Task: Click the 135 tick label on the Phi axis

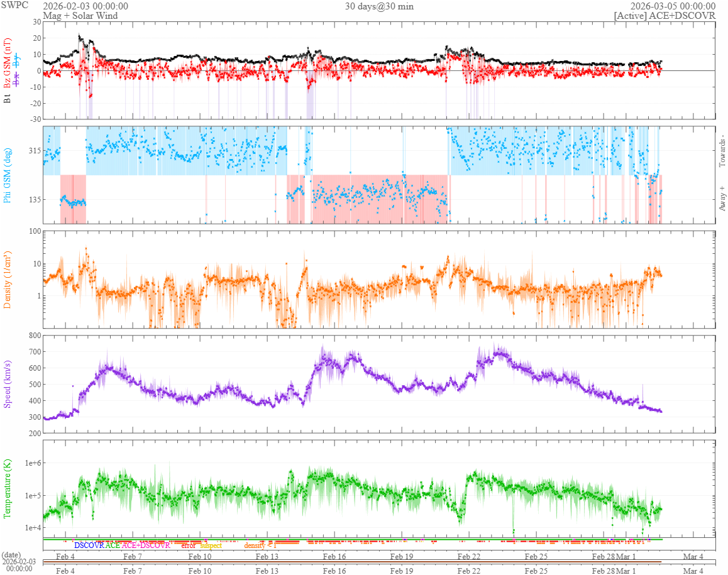Action: 35,200
